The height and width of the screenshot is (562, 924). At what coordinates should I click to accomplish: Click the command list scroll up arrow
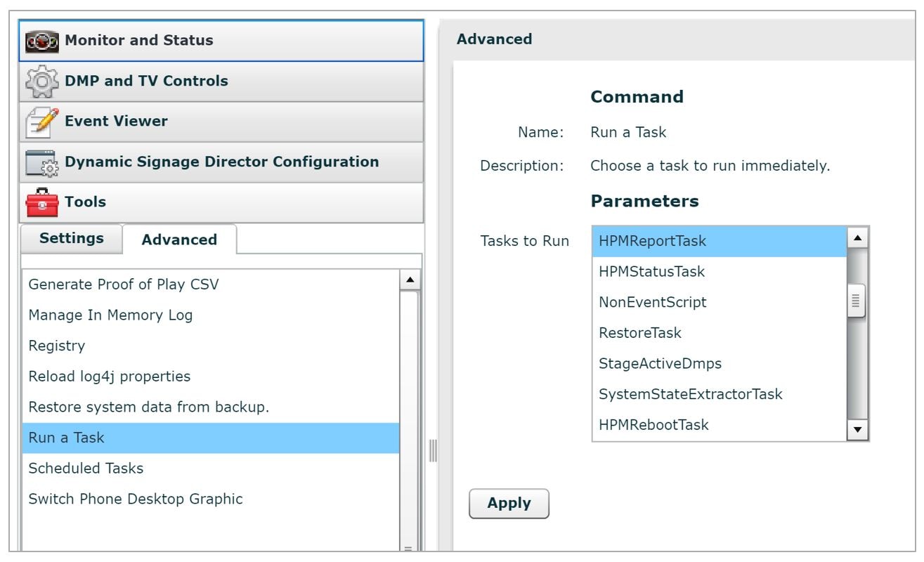click(410, 280)
